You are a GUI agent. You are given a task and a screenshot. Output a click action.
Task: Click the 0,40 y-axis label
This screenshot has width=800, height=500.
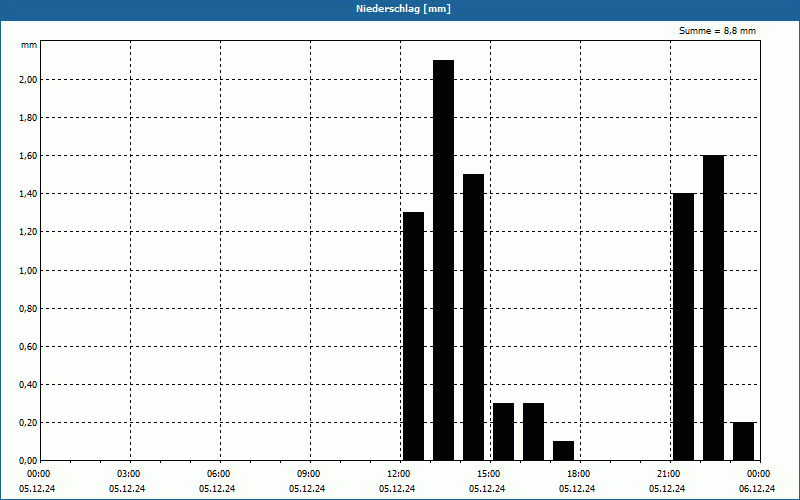[28, 385]
